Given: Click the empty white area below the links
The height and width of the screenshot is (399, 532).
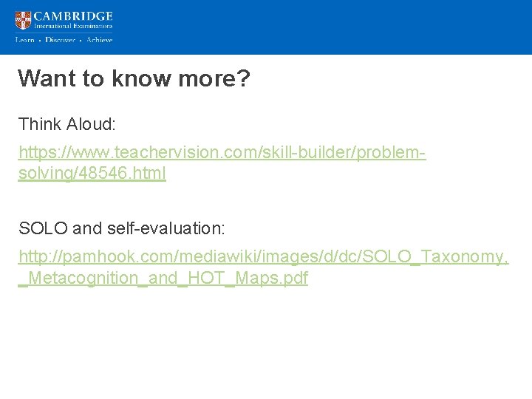Looking at the screenshot, I should pos(266,347).
